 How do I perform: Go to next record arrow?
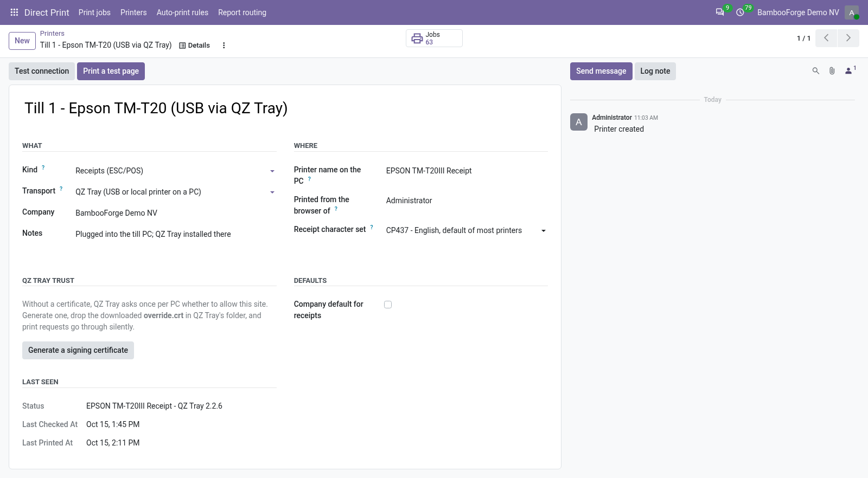[x=848, y=38]
